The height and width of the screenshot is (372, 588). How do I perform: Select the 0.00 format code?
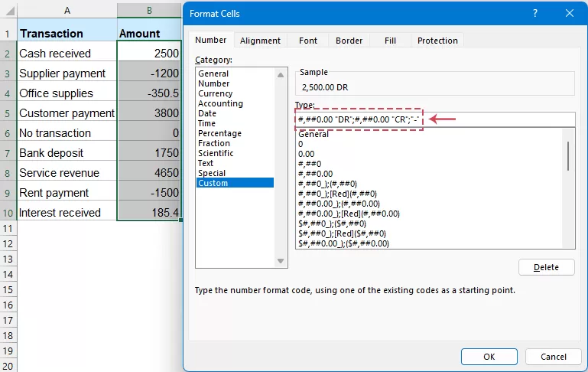429,154
